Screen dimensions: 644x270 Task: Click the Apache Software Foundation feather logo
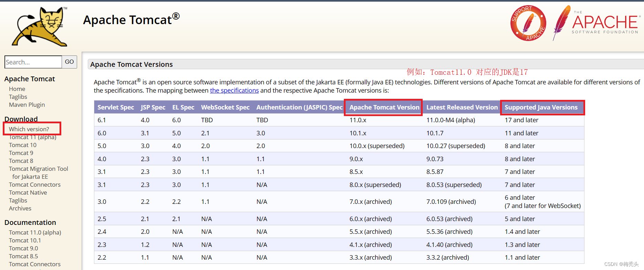click(597, 23)
